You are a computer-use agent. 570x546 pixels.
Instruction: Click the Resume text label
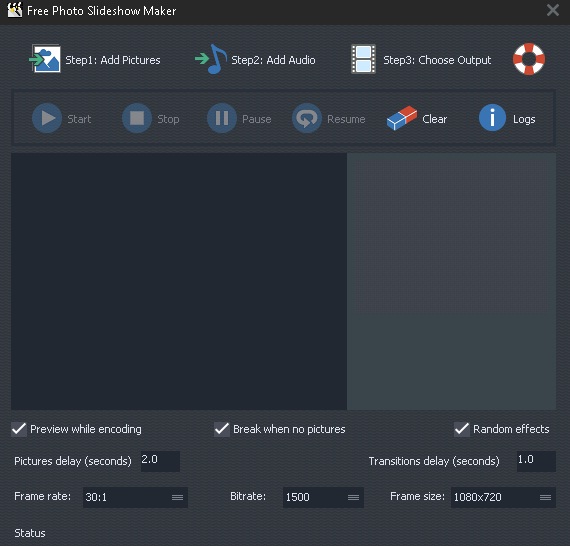tap(346, 119)
